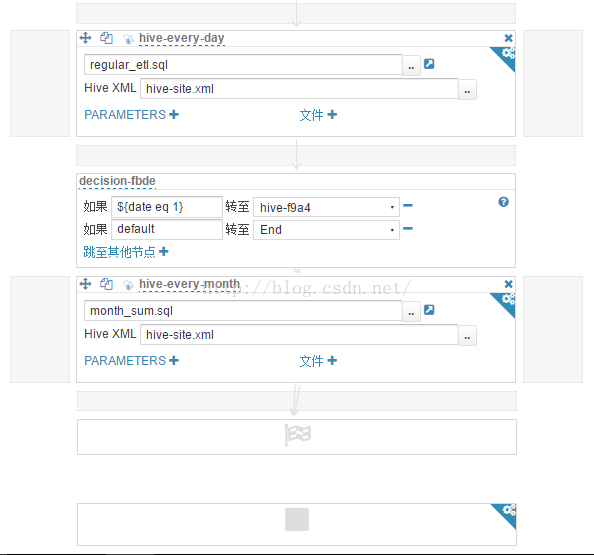Remove the hive-every-day node with the X
This screenshot has width=594, height=555.
click(x=508, y=38)
